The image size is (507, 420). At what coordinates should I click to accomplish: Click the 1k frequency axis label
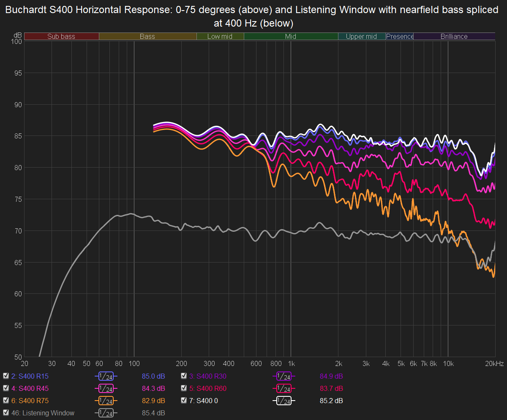pos(291,363)
